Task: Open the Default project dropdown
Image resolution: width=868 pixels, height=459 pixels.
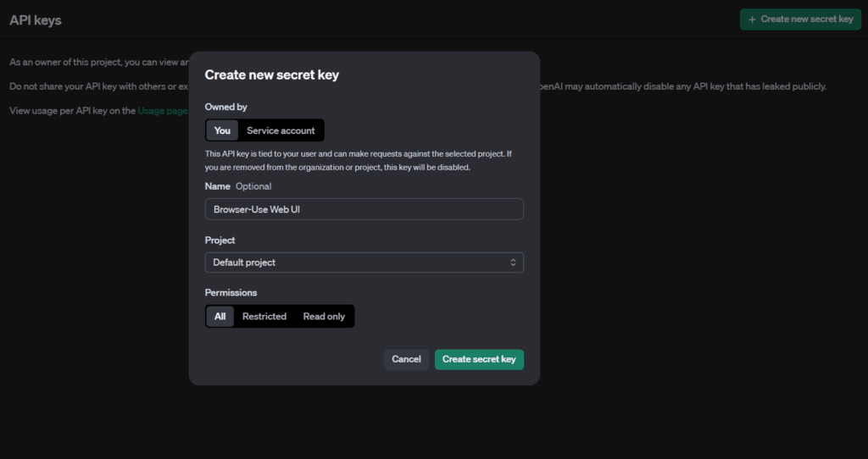Action: [x=364, y=263]
